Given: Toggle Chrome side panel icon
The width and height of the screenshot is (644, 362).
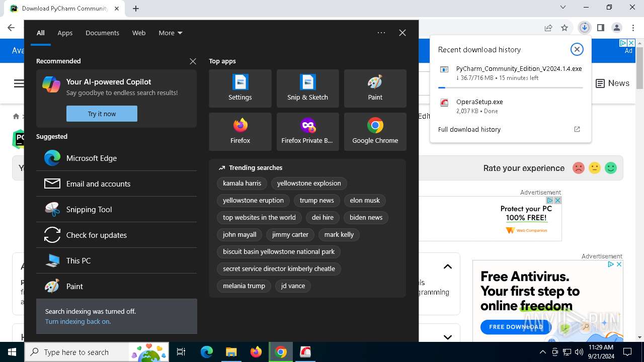Looking at the screenshot, I should coord(600,28).
